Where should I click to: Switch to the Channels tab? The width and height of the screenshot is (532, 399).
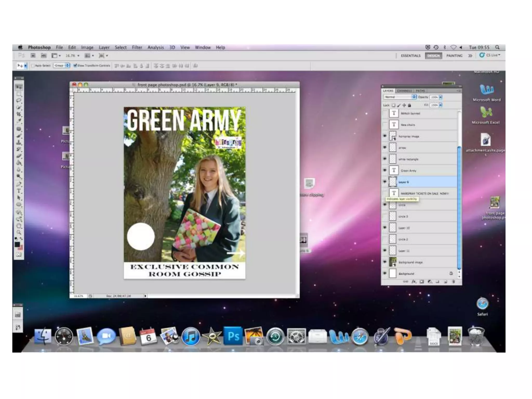click(404, 91)
